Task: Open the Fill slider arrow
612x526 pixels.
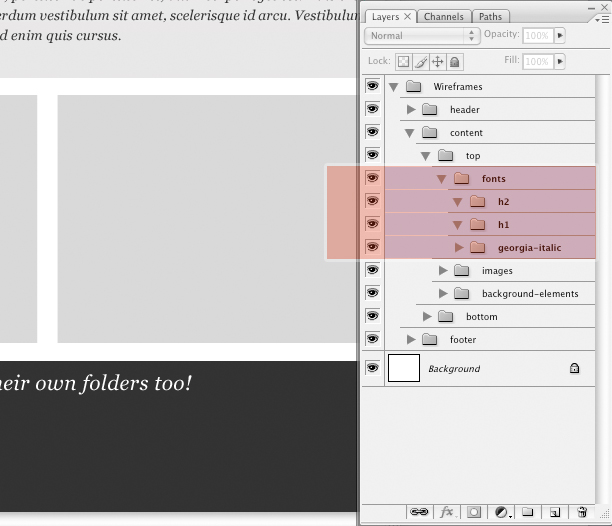Action: pos(560,61)
